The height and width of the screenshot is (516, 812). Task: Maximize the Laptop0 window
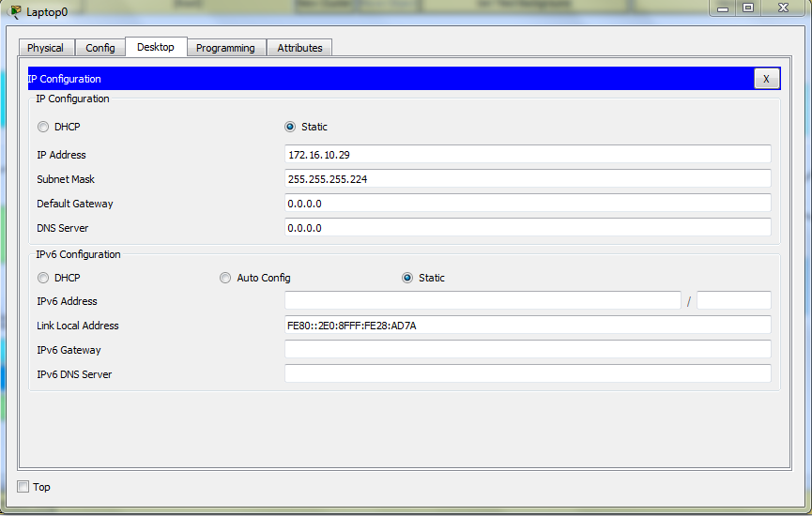[748, 8]
